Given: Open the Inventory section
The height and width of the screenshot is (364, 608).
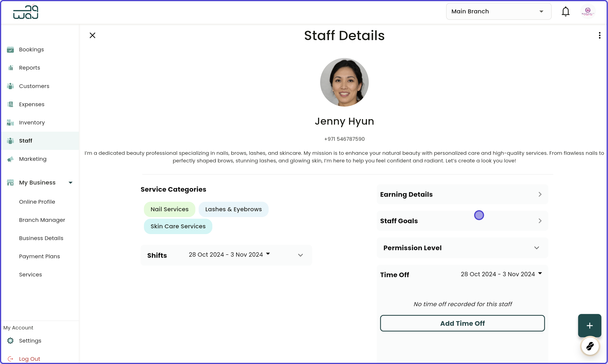Looking at the screenshot, I should [x=32, y=122].
